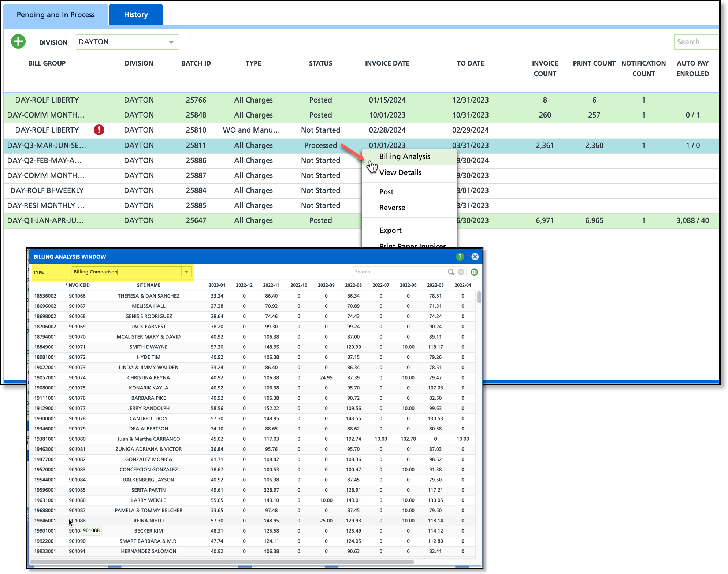Screen dimensions: 728x574
Task: Close the Billing Analysis Window
Action: click(475, 257)
